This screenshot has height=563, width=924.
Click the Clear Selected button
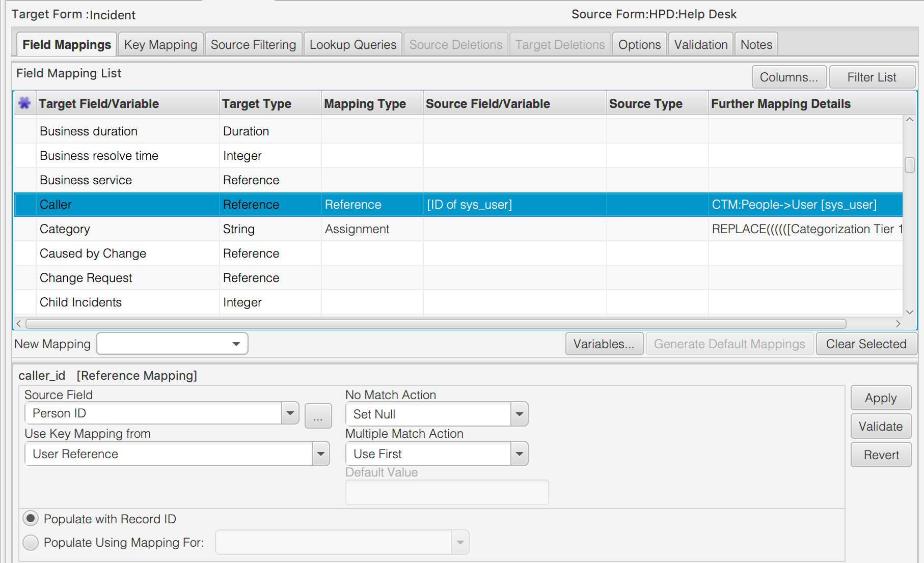pyautogui.click(x=866, y=344)
